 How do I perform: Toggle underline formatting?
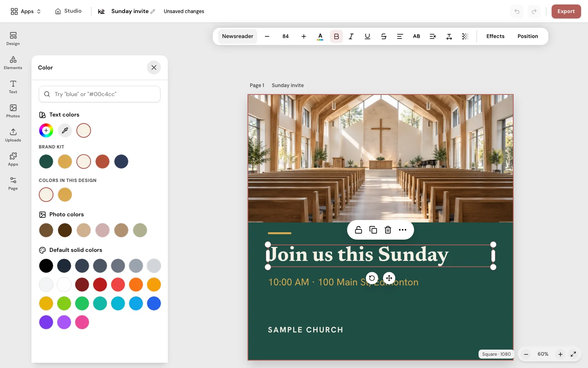(367, 36)
